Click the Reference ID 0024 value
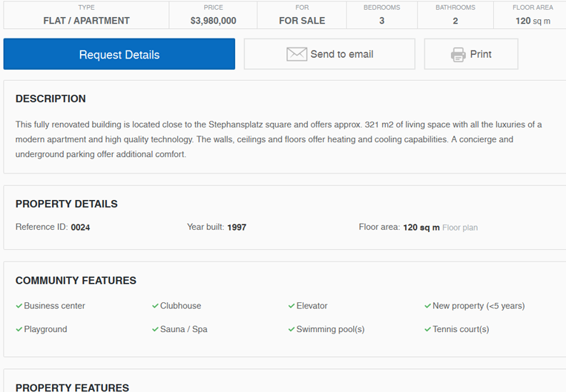 tap(80, 227)
